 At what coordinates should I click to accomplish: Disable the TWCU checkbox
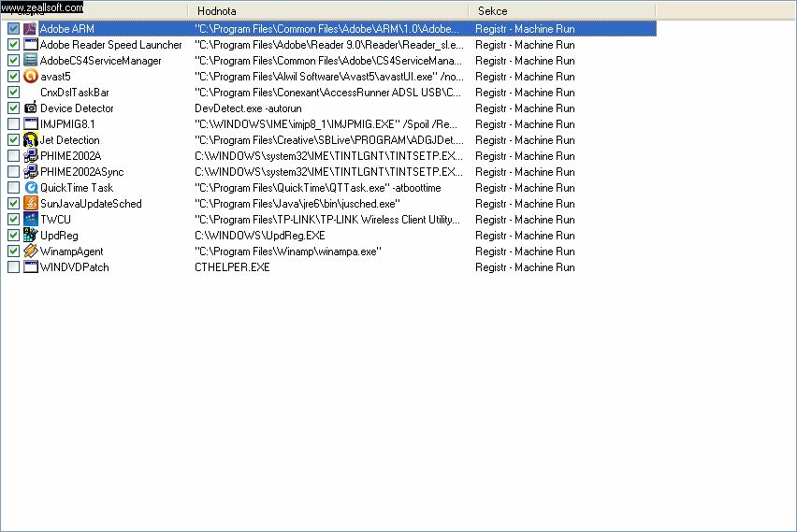(x=14, y=220)
